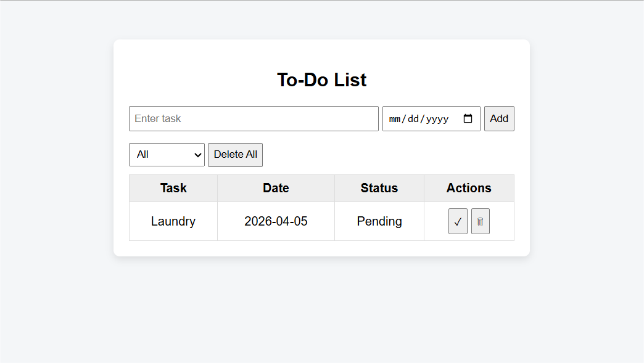Screen dimensions: 644x363
Task: Select the Laundry task name cell
Action: [x=173, y=221]
